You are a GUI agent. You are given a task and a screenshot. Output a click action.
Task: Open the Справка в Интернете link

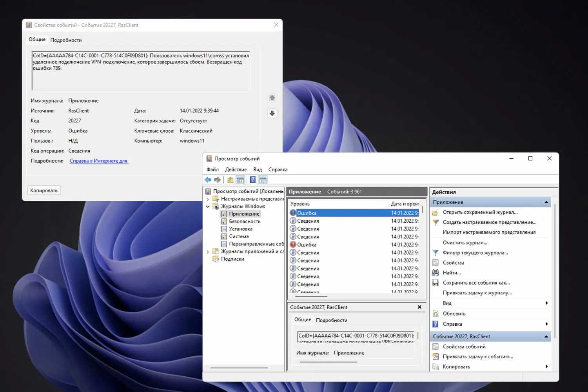click(98, 161)
